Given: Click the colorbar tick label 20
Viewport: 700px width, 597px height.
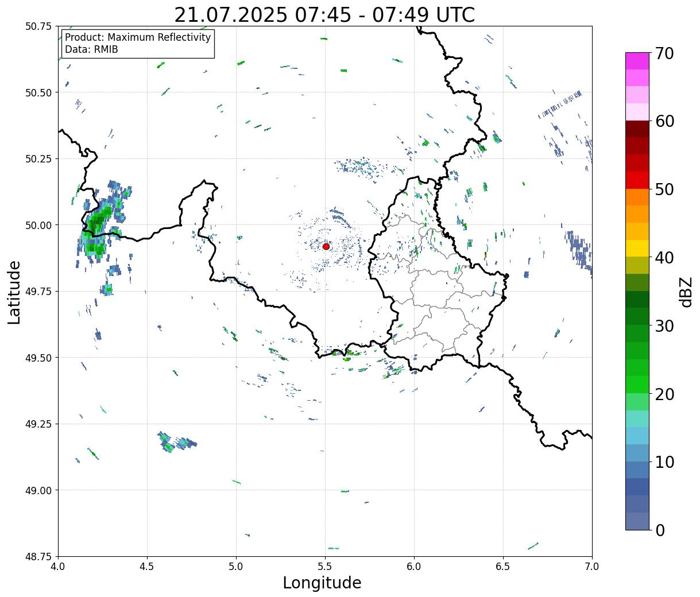Looking at the screenshot, I should 664,394.
